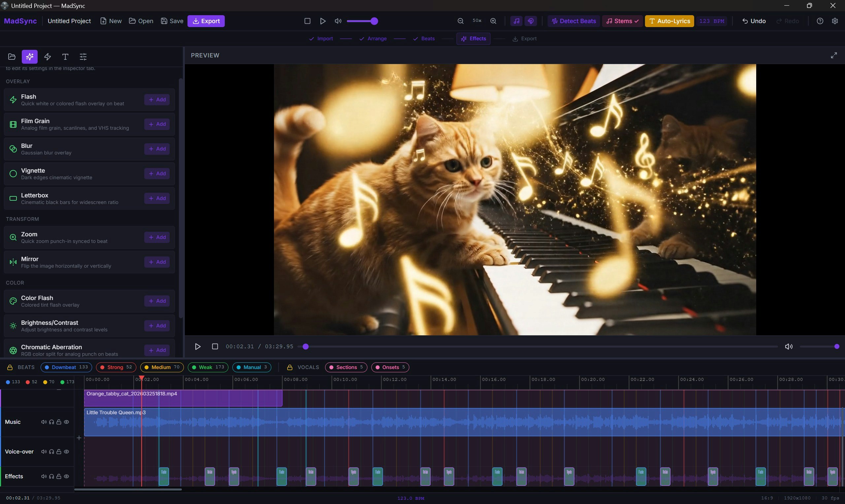Click the Orange_tabby_cat clip on the timeline
The image size is (845, 504).
point(184,397)
